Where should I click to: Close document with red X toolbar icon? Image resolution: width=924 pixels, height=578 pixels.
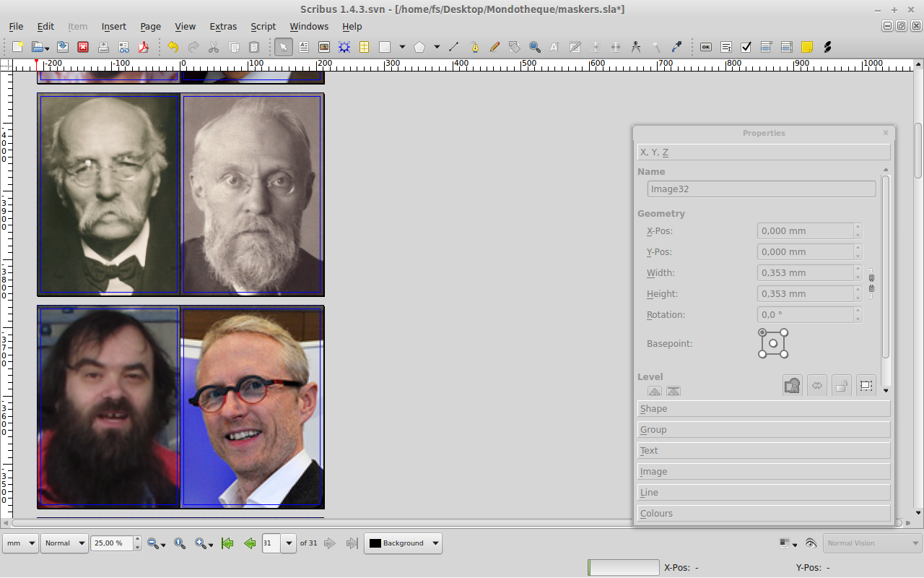[83, 47]
